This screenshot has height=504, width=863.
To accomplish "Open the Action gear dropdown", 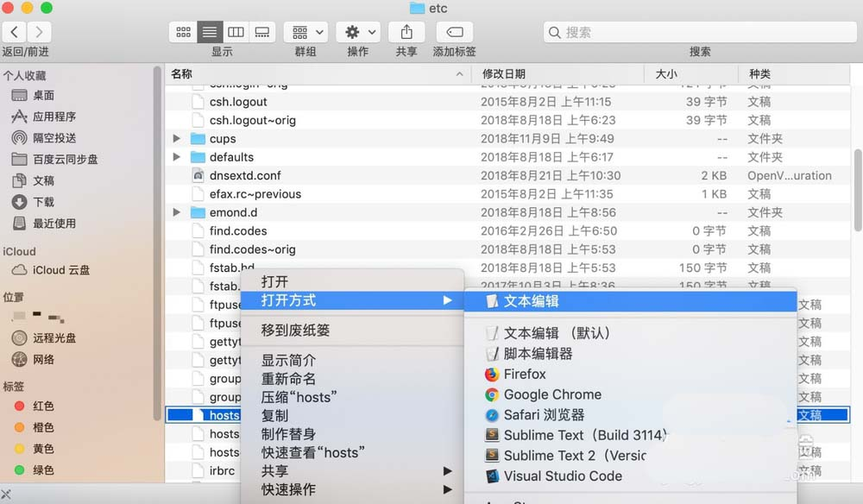I will [x=358, y=32].
